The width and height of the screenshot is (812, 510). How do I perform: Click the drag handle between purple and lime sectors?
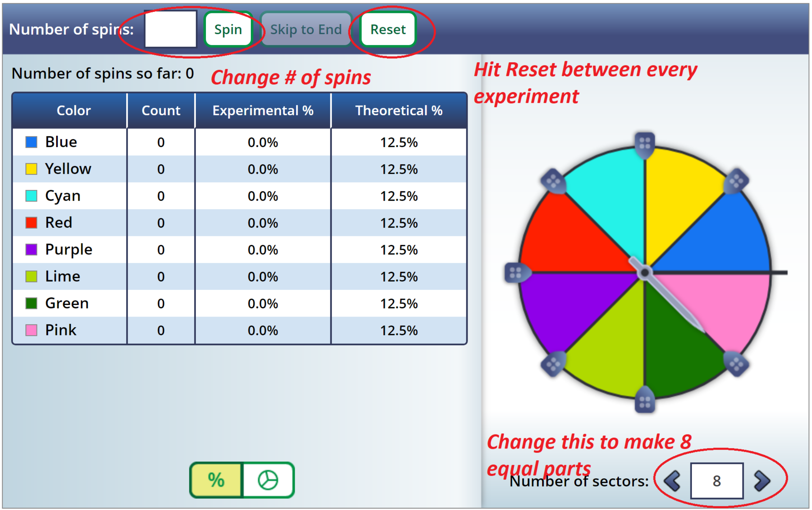554,364
